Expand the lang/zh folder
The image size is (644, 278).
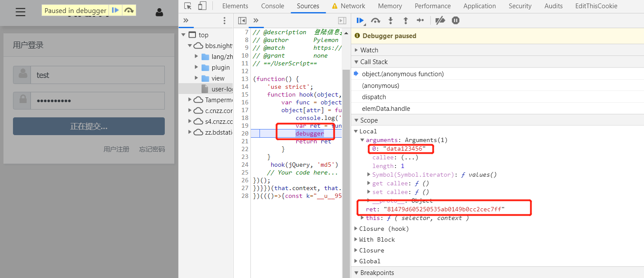pos(196,57)
